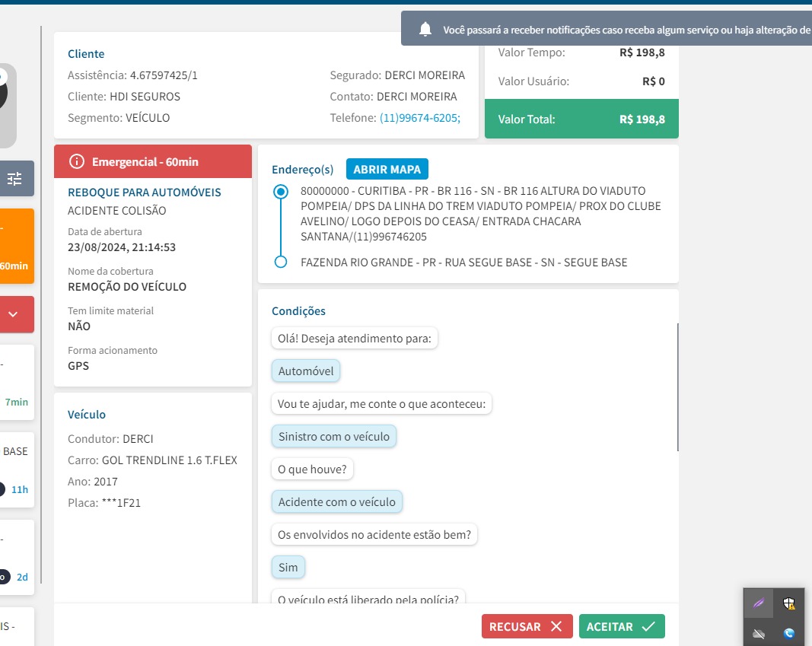Click the Condições scrollbar

(x=677, y=387)
